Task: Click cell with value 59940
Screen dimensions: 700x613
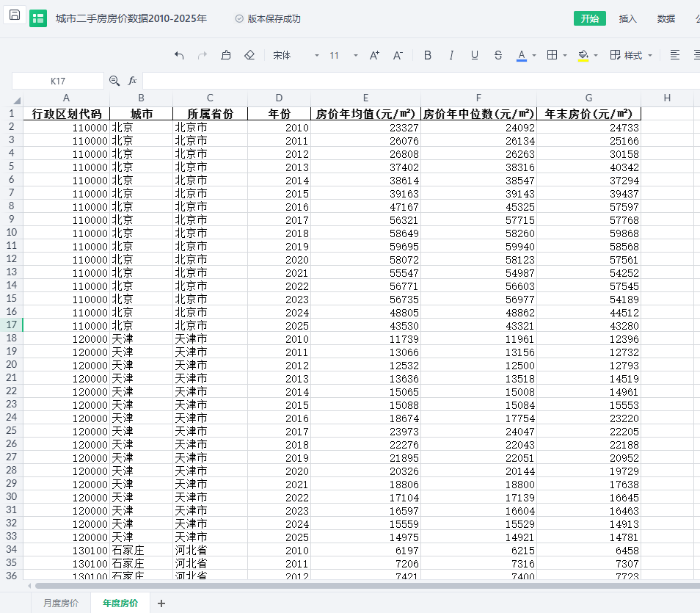Action: [x=478, y=247]
